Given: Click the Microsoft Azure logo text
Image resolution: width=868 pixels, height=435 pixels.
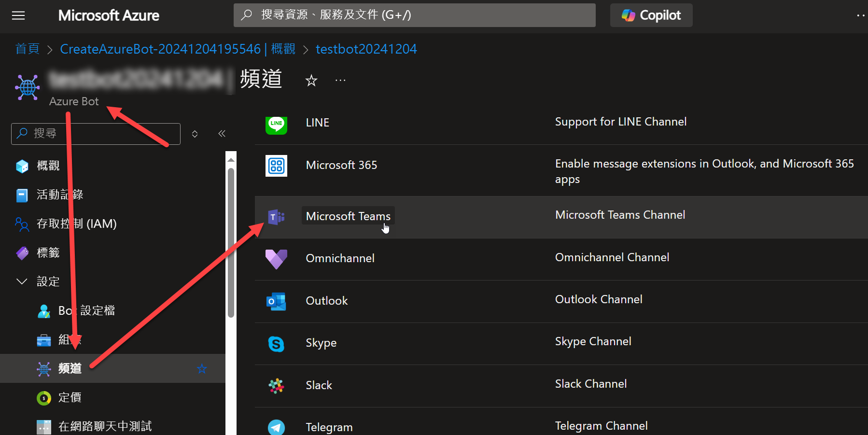Looking at the screenshot, I should [x=109, y=15].
